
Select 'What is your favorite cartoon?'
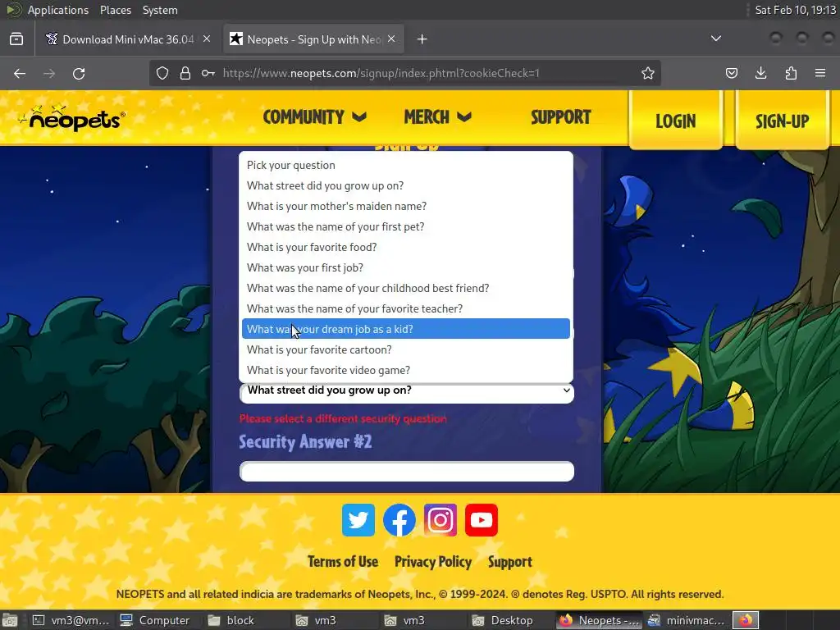[x=405, y=349]
